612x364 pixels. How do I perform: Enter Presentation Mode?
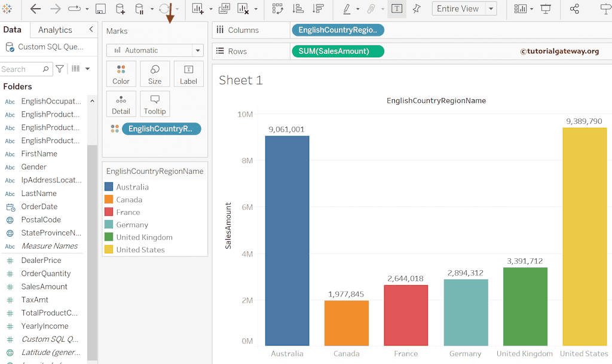[546, 9]
